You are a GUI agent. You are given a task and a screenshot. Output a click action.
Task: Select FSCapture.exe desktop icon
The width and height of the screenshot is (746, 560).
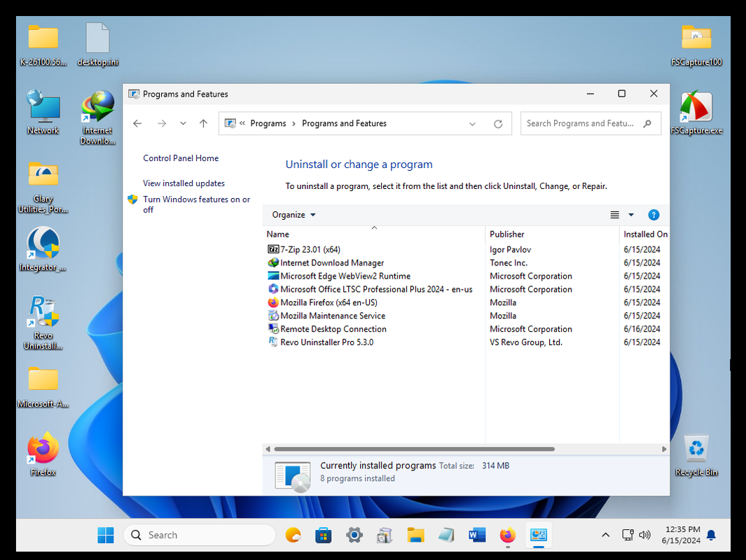point(696,112)
